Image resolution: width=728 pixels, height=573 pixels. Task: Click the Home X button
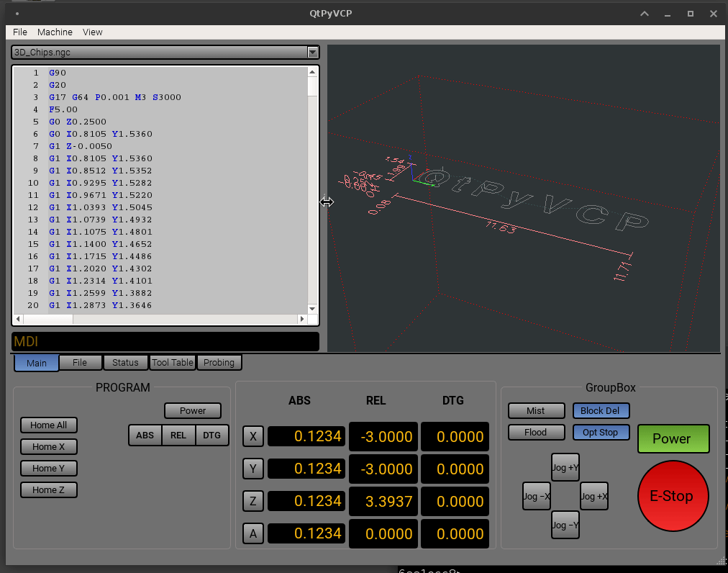pos(49,446)
